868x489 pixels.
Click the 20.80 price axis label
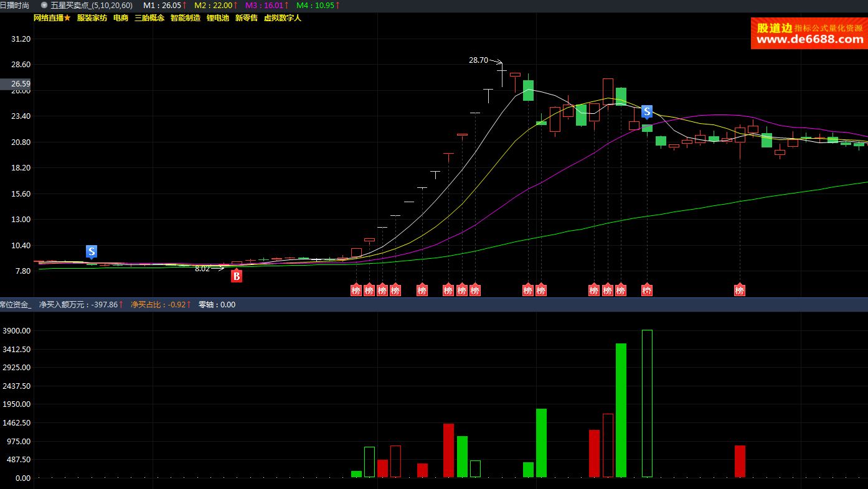coord(21,142)
